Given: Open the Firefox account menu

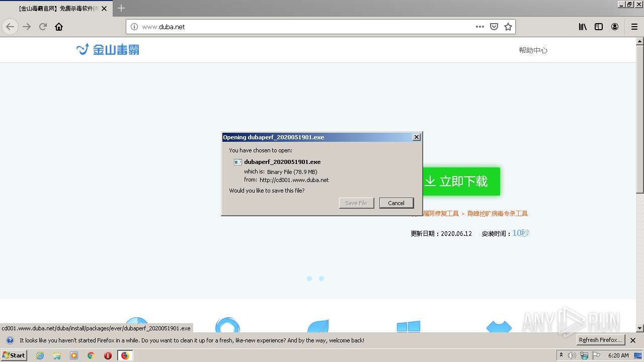Looking at the screenshot, I should click(x=615, y=27).
